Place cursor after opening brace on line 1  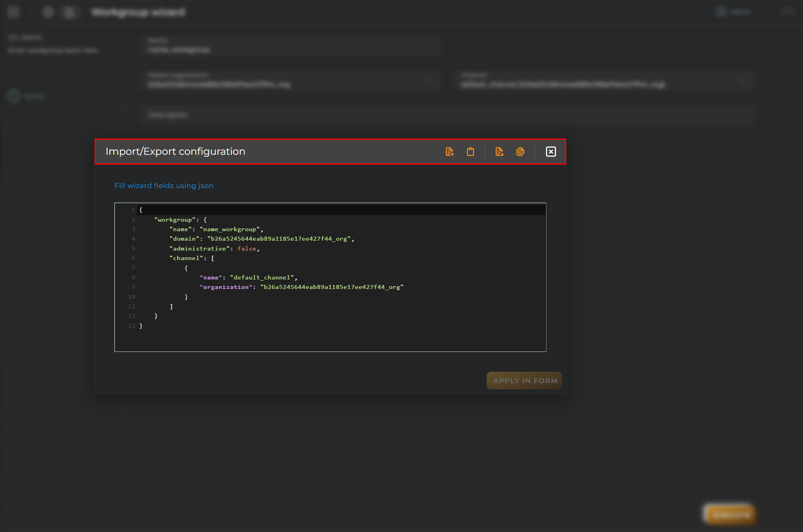[x=143, y=210]
